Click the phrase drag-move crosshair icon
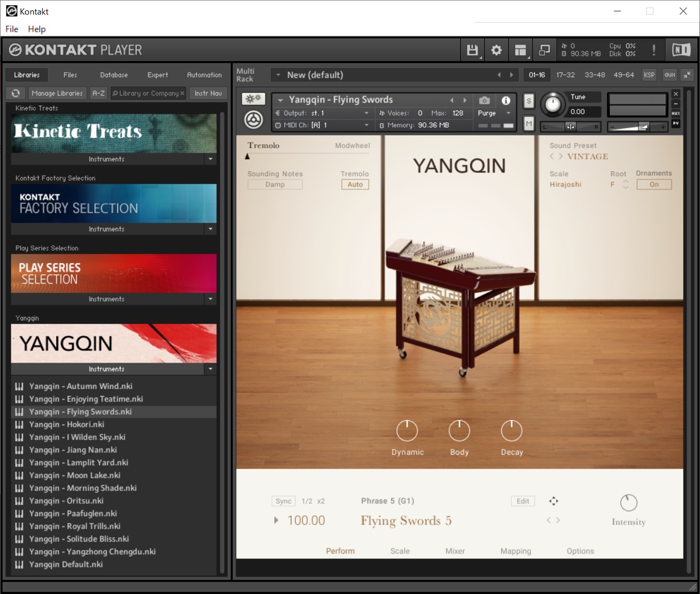The height and width of the screenshot is (594, 700). click(x=554, y=501)
